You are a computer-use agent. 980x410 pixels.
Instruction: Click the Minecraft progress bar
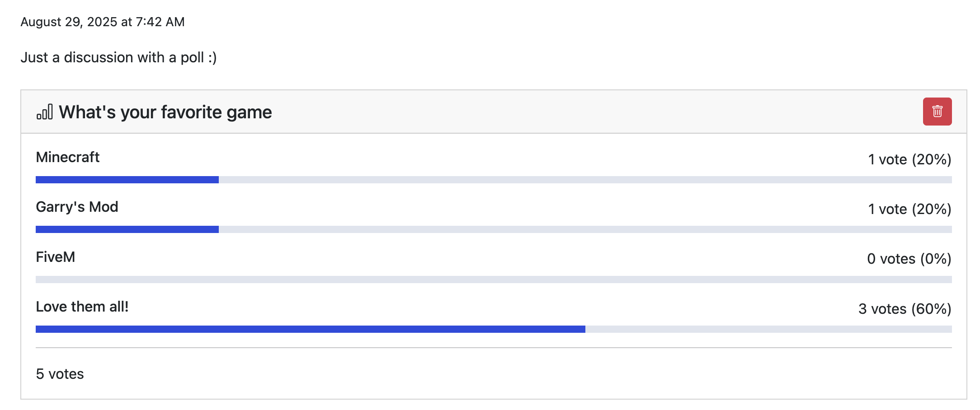(x=494, y=180)
